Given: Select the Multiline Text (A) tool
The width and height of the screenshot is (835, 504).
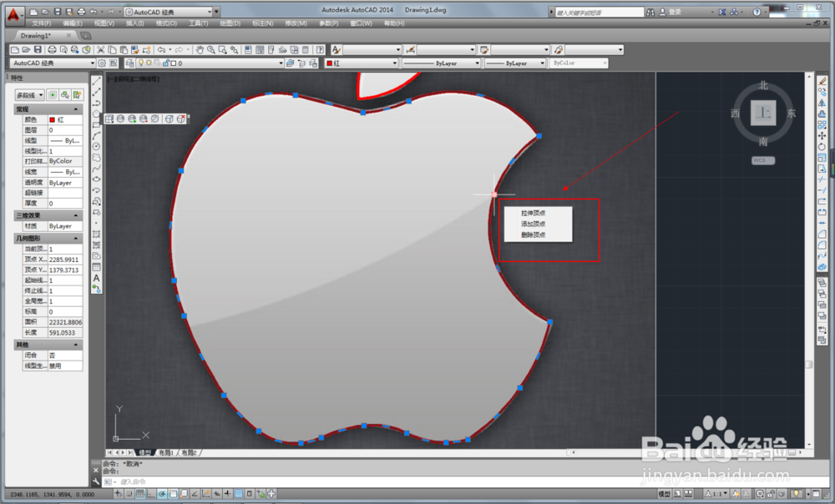Looking at the screenshot, I should tap(96, 278).
